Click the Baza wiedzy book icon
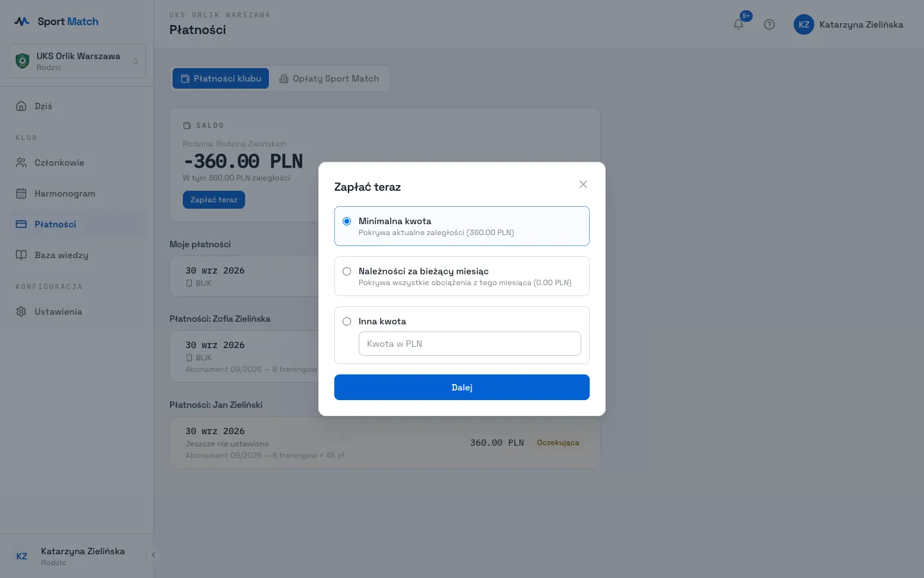 tap(21, 255)
